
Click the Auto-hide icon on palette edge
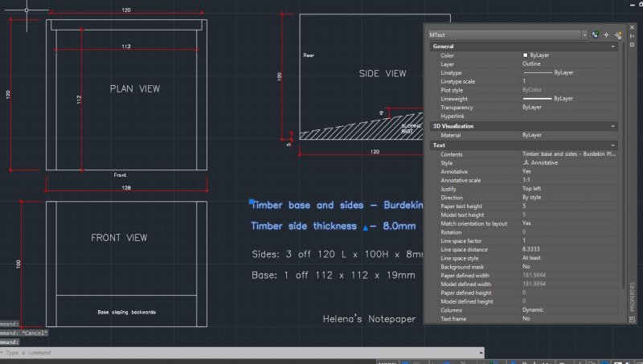point(632,38)
